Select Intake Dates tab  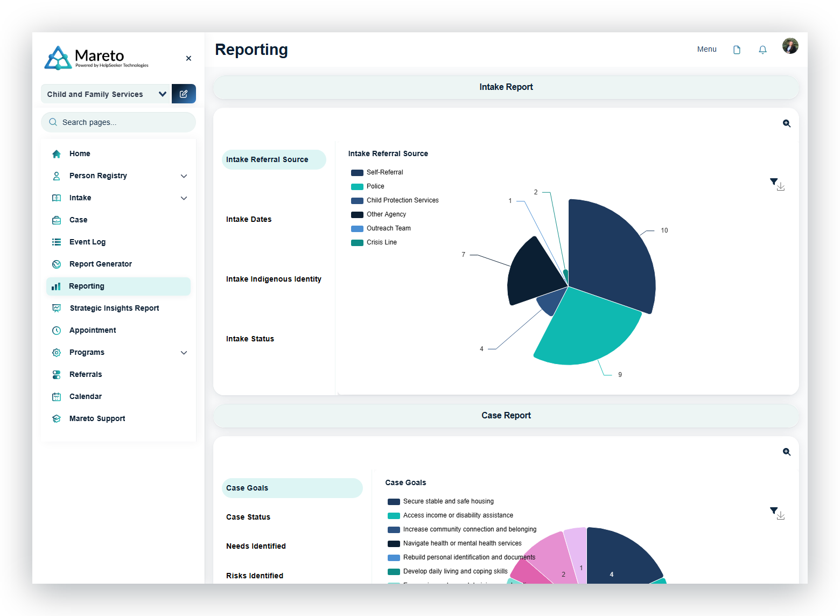(x=249, y=219)
